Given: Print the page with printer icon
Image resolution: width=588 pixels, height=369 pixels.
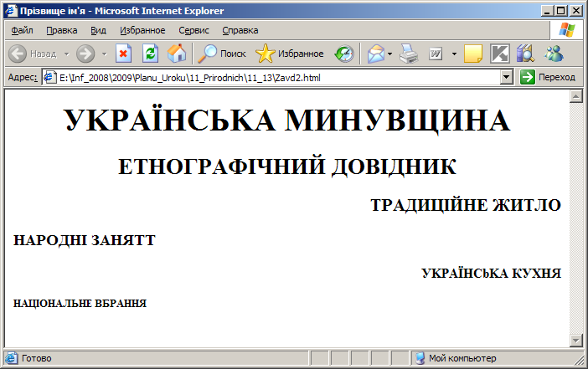Looking at the screenshot, I should click(x=409, y=54).
